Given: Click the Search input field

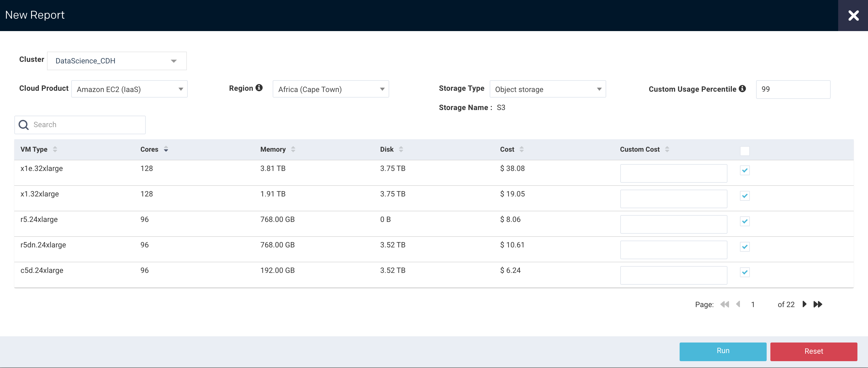Looking at the screenshot, I should 80,125.
